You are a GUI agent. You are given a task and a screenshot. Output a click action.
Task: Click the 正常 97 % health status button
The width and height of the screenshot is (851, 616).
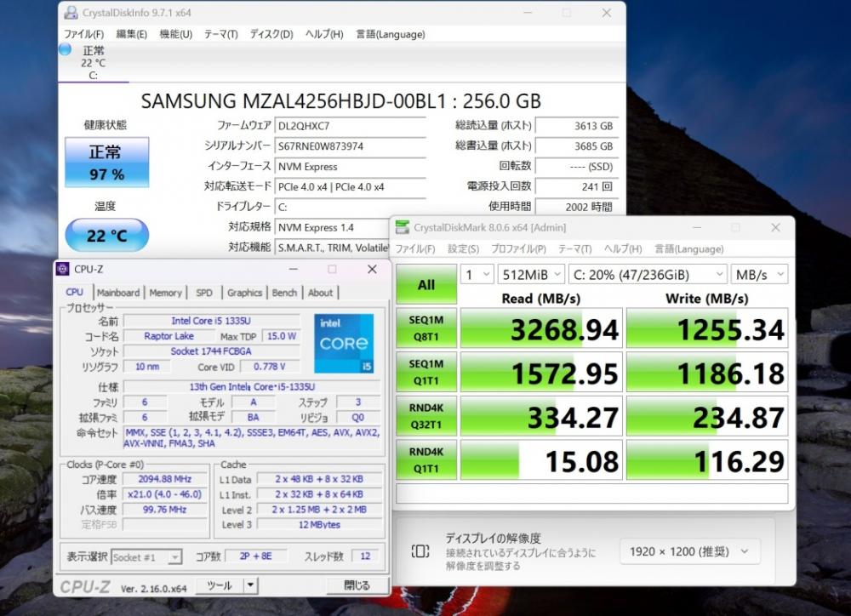[x=107, y=163]
